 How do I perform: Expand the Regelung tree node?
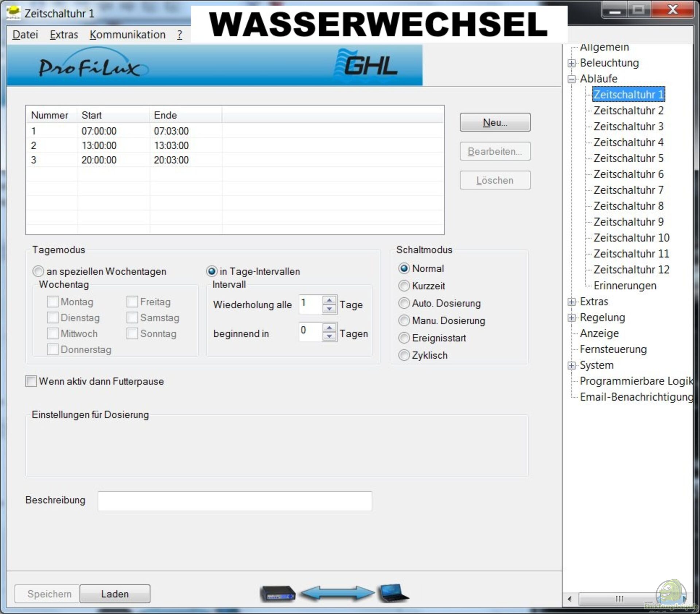pyautogui.click(x=571, y=318)
